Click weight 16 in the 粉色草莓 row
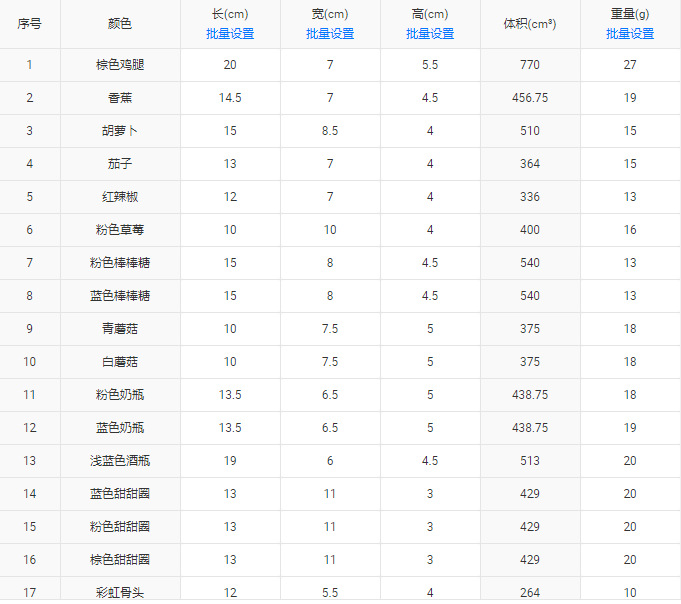Viewport: 681px width, 604px height. pyautogui.click(x=630, y=230)
